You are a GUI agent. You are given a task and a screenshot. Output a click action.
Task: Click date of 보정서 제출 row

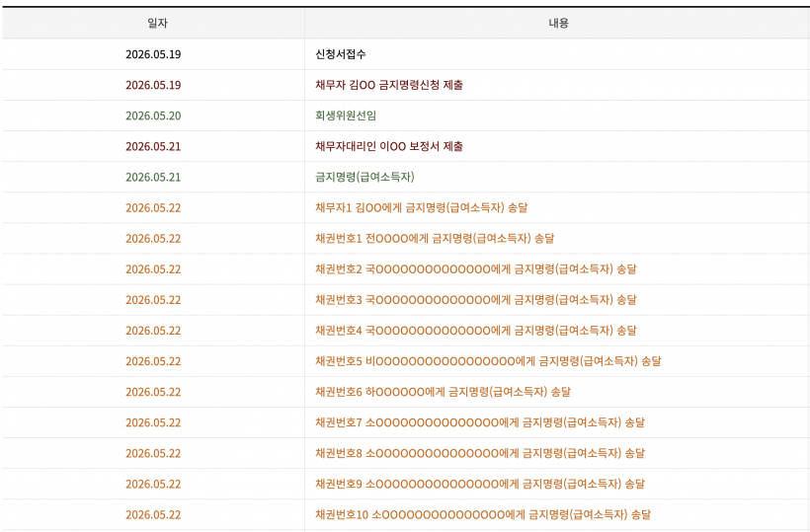(x=153, y=146)
